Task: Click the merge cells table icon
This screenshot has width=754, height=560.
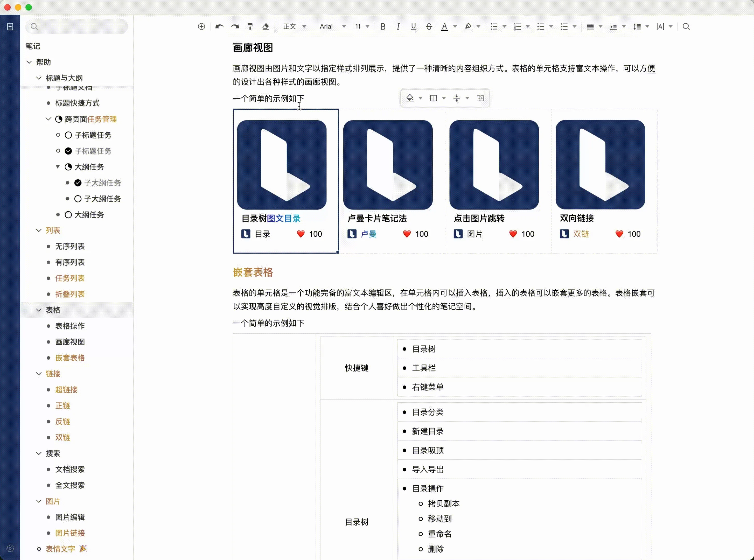Action: point(480,98)
